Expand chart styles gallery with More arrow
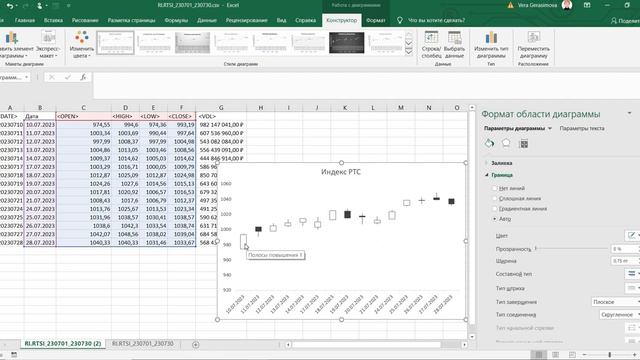The width and height of the screenshot is (640, 360). (x=409, y=52)
